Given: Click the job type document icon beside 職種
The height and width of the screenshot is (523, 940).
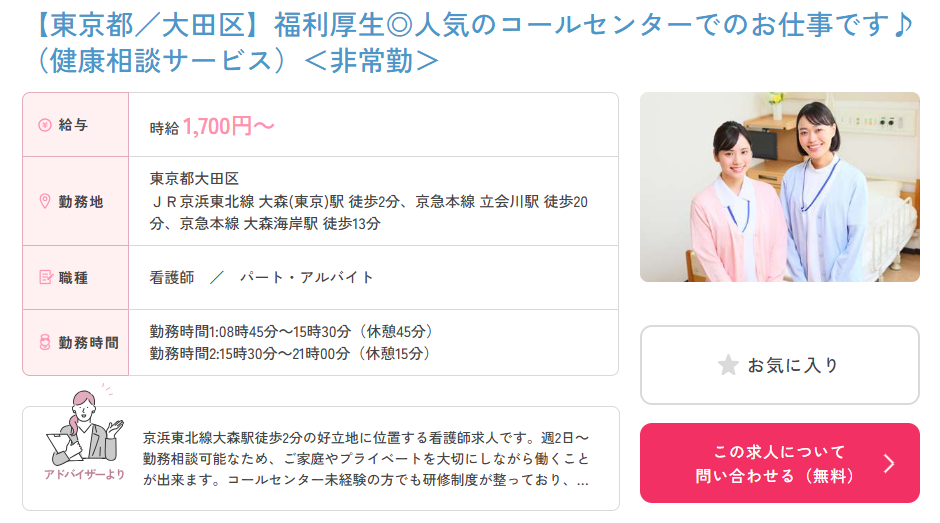Looking at the screenshot, I should [46, 278].
